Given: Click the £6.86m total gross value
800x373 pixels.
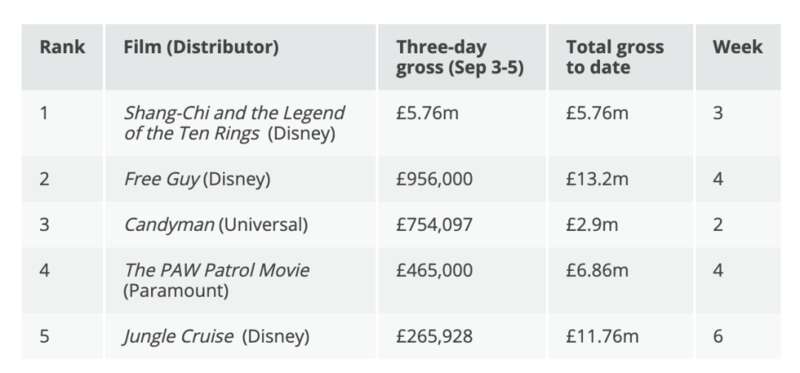Looking at the screenshot, I should (x=597, y=270).
